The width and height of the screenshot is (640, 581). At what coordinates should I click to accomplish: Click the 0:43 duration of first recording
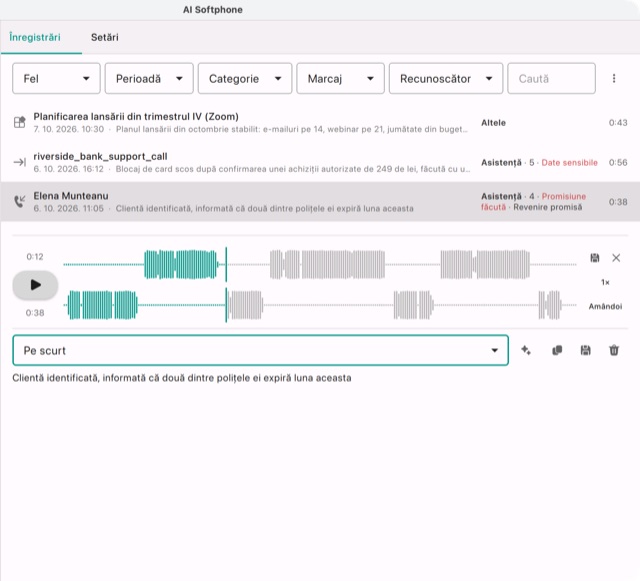coord(618,122)
